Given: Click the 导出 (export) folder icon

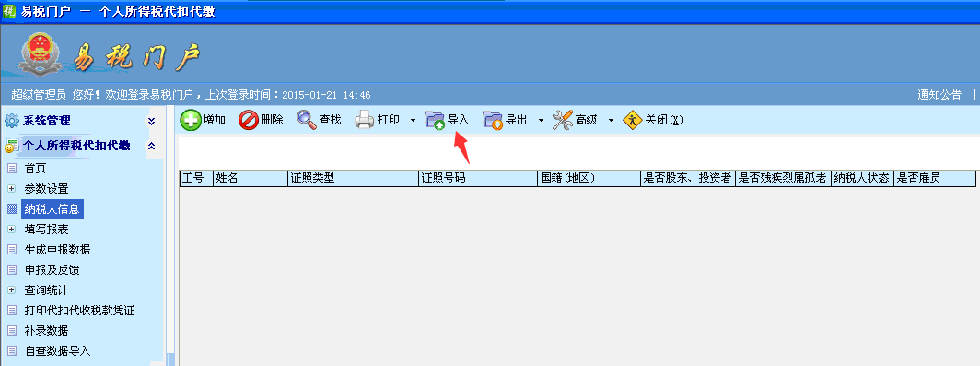Looking at the screenshot, I should pyautogui.click(x=493, y=120).
